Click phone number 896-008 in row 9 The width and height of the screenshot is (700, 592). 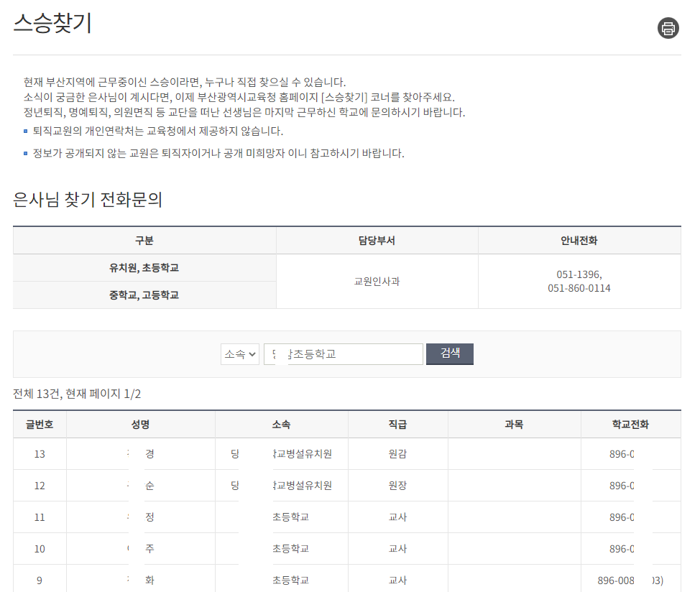(622, 580)
